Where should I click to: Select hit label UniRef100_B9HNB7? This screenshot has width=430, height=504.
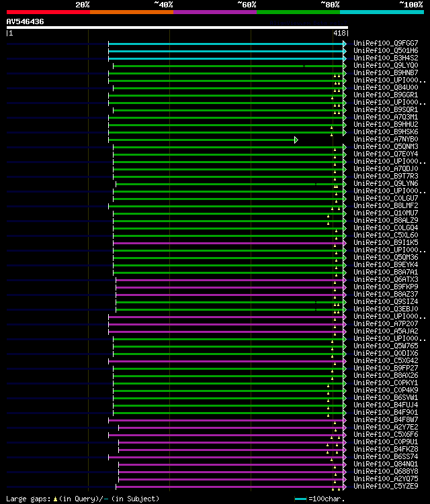pyautogui.click(x=386, y=72)
